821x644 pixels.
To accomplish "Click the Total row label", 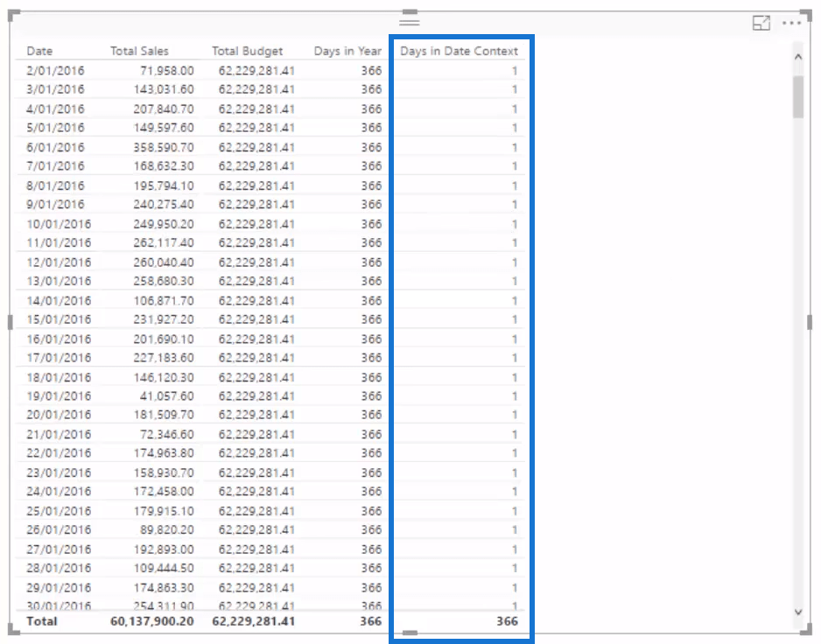I will 42,621.
